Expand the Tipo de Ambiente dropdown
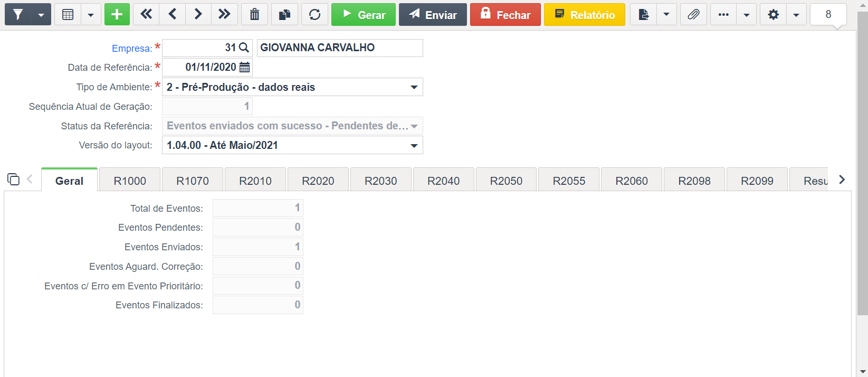Viewport: 868px width, 377px height. 414,87
